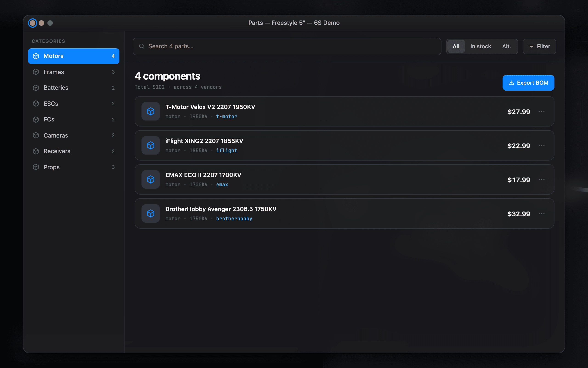The width and height of the screenshot is (588, 368).
Task: Select the Motors category
Action: [x=74, y=56]
